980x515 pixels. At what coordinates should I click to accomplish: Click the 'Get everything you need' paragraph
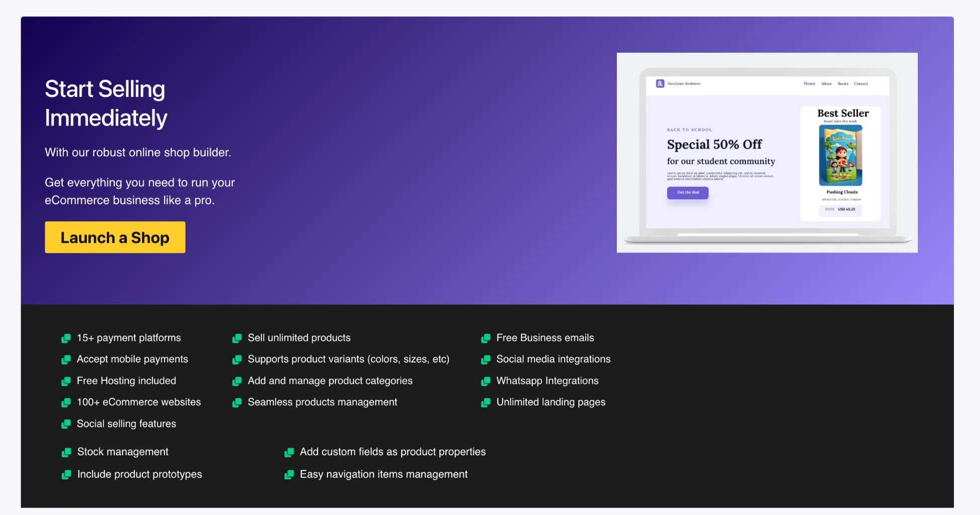139,191
